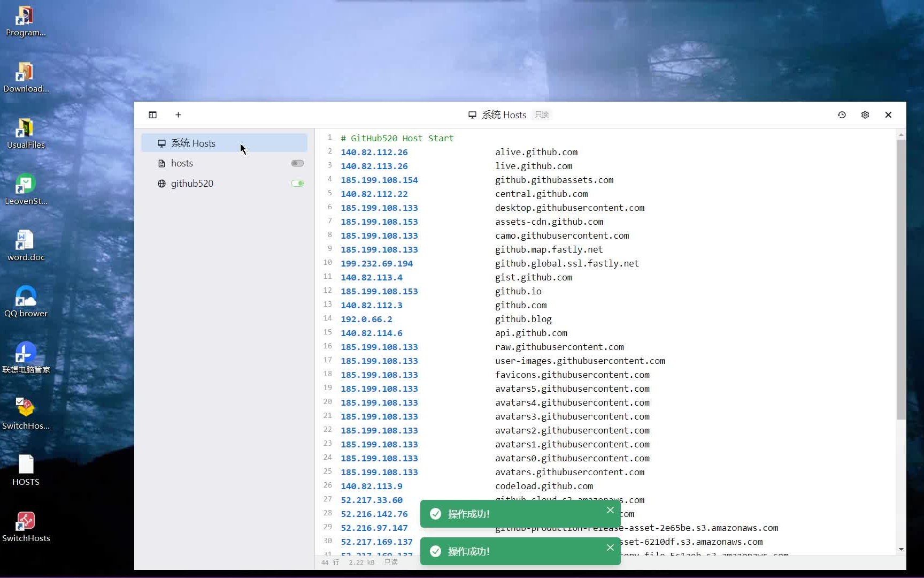Click gist.github.com hostname
The height and width of the screenshot is (578, 924).
pos(534,277)
